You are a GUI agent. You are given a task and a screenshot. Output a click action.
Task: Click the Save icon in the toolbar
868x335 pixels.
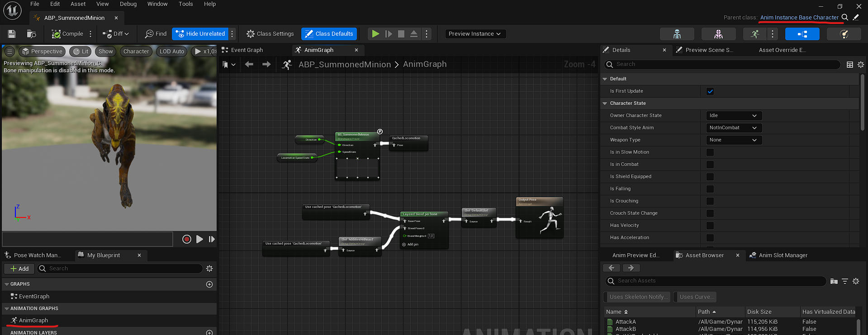point(12,34)
